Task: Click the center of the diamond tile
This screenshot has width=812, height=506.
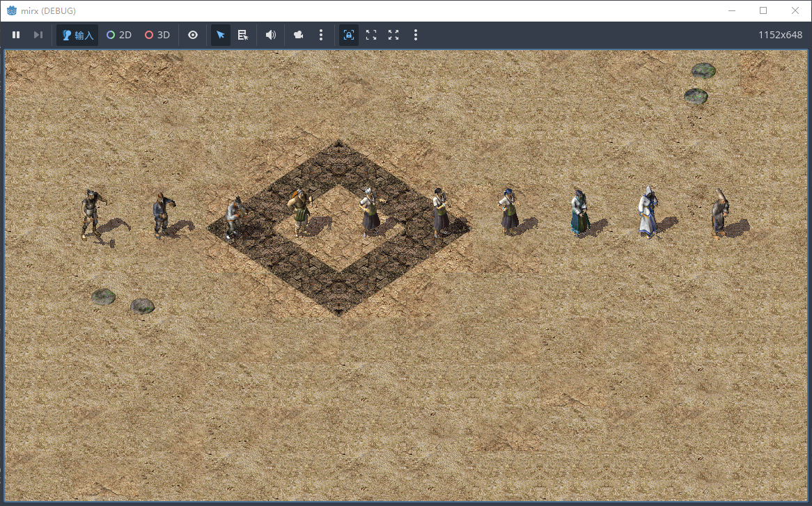Action: pyautogui.click(x=338, y=228)
